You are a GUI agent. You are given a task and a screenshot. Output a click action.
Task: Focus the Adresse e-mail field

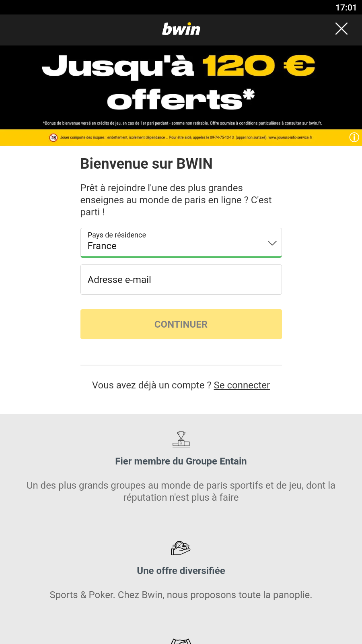click(181, 280)
